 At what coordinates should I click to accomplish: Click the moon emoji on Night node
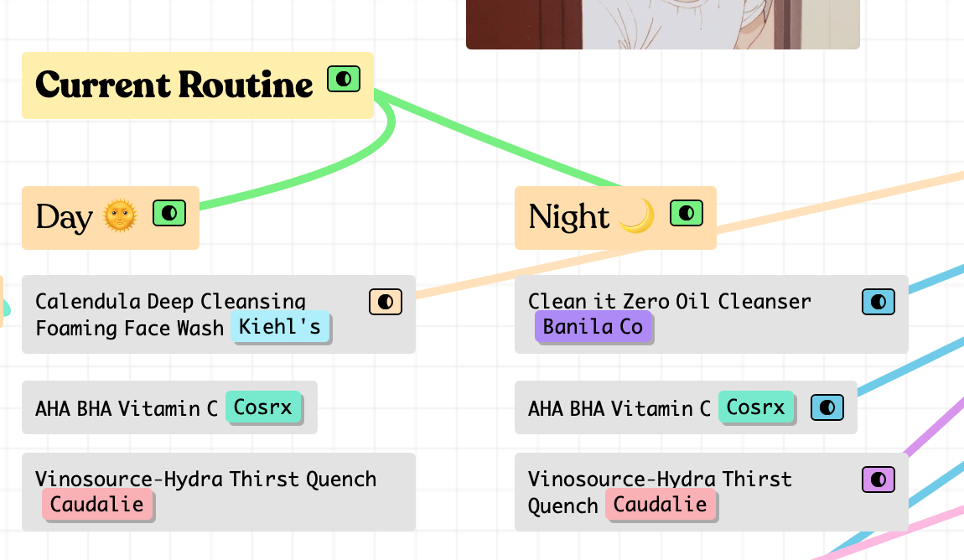pos(636,217)
